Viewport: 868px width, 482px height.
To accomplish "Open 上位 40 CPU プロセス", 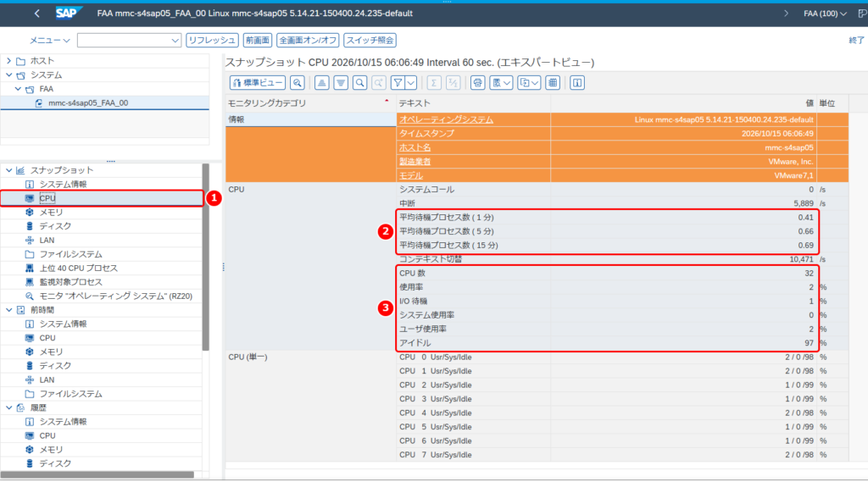I will pos(78,269).
